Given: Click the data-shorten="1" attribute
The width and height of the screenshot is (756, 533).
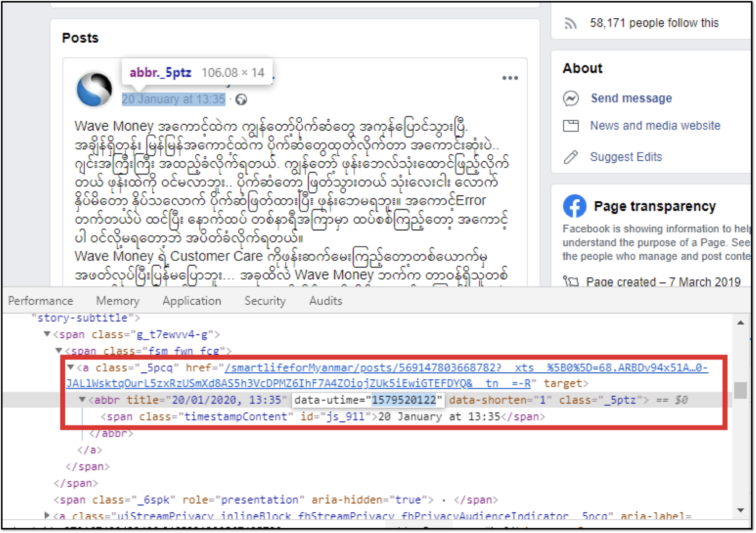Looking at the screenshot, I should 500,400.
